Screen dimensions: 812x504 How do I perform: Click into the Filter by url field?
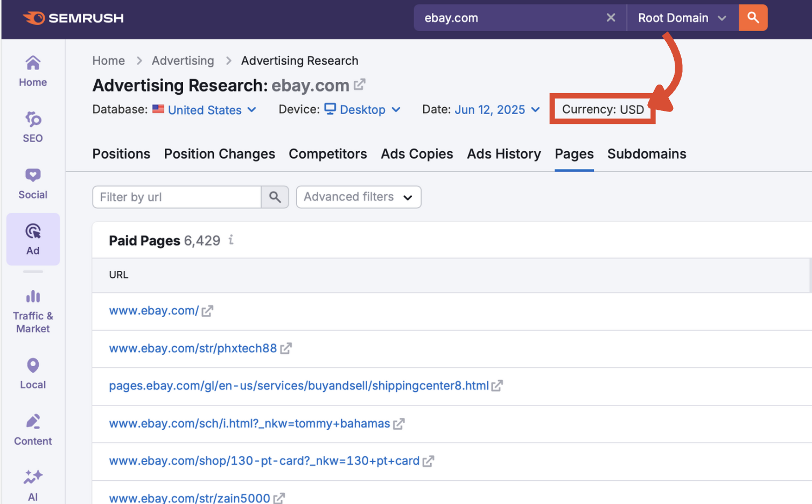[177, 197]
